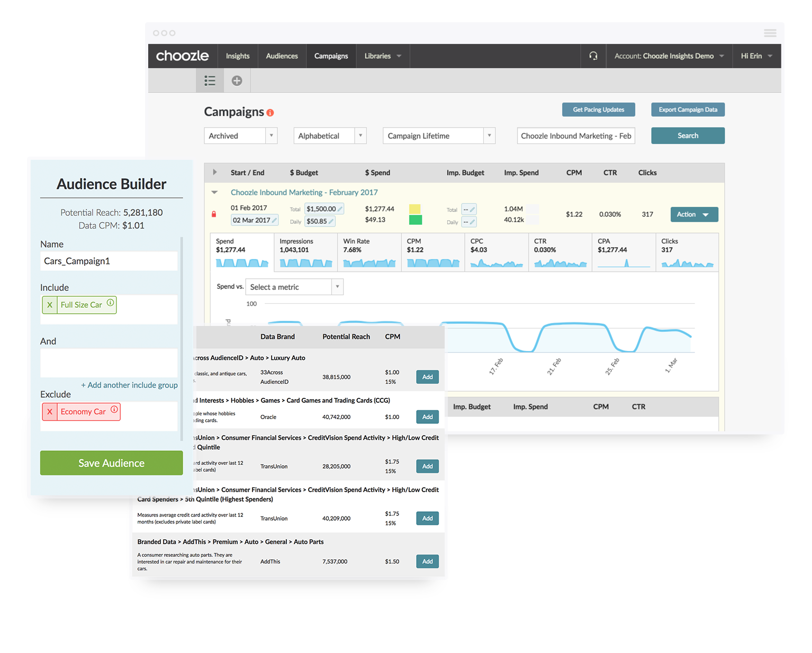This screenshot has height=653, width=812.
Task: Open the Insights menu
Action: [238, 56]
